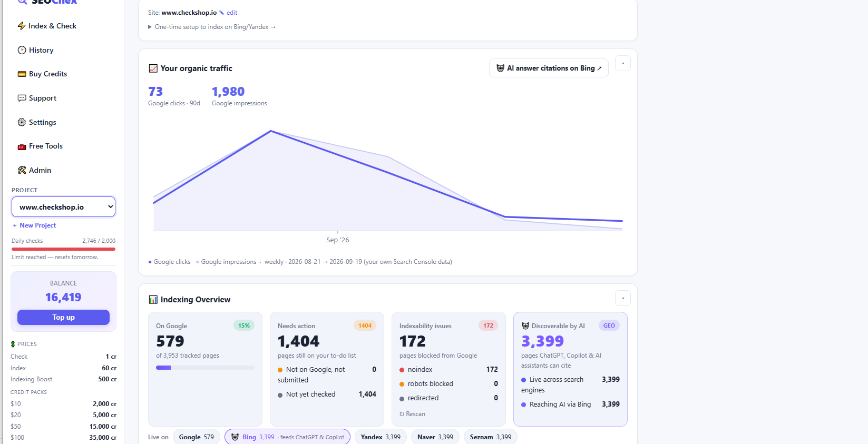Click the Support chat bubble icon
This screenshot has height=444, width=868.
[x=22, y=98]
